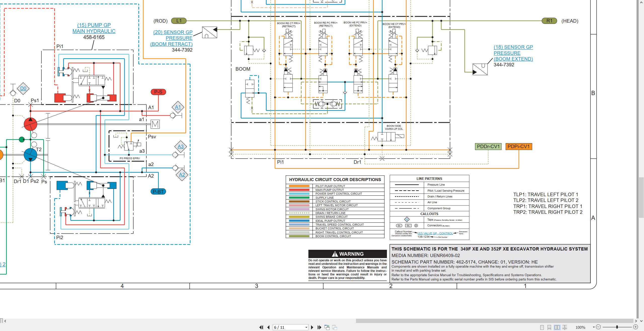This screenshot has width=644, height=331.
Task: Click the red main pump symbol
Action: pyautogui.click(x=30, y=124)
